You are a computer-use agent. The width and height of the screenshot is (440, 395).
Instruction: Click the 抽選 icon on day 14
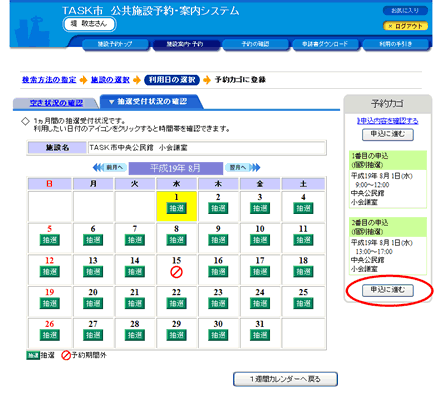[135, 272]
